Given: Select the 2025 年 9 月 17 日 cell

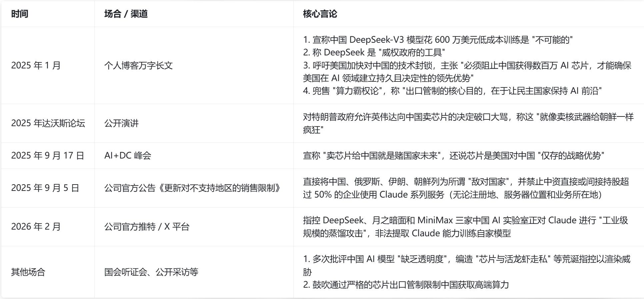Looking at the screenshot, I should pos(48,156).
